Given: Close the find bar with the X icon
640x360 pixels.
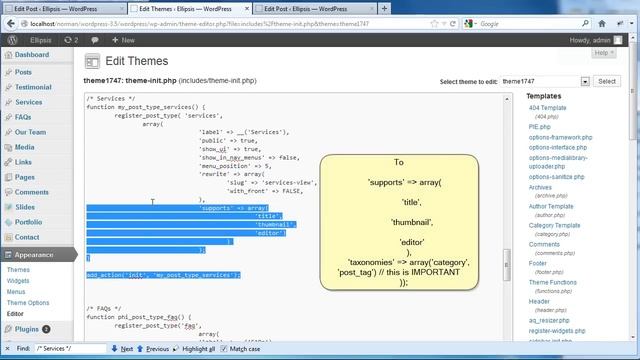Looking at the screenshot, I should pyautogui.click(x=7, y=349).
